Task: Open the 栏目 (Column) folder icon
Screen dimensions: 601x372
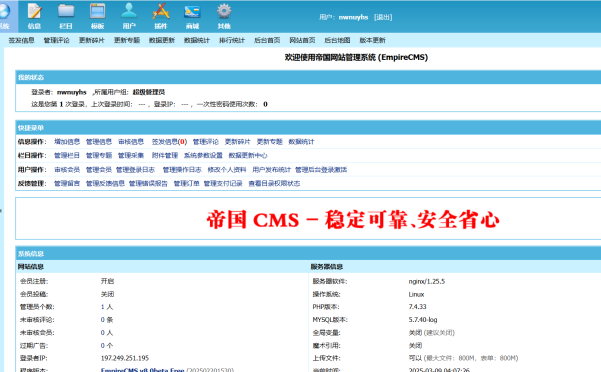Action: (x=66, y=16)
